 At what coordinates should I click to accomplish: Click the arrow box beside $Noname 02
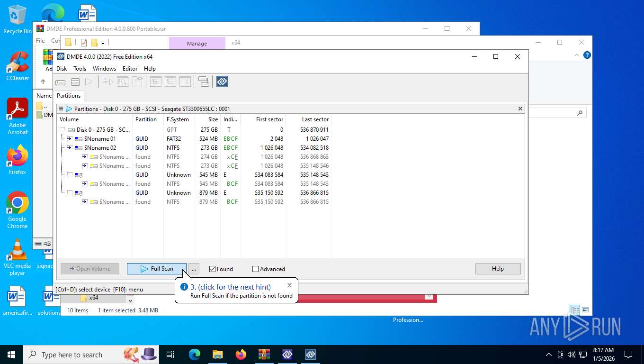[x=70, y=148]
